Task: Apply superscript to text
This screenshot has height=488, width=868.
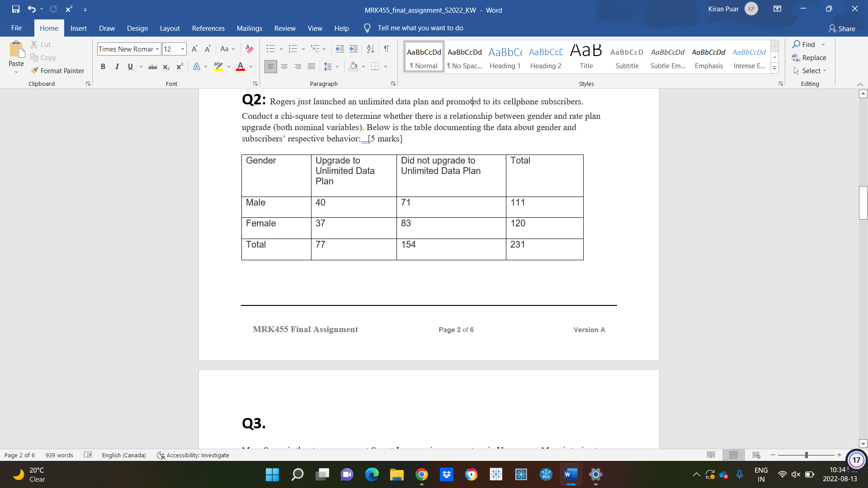Action: tap(179, 66)
